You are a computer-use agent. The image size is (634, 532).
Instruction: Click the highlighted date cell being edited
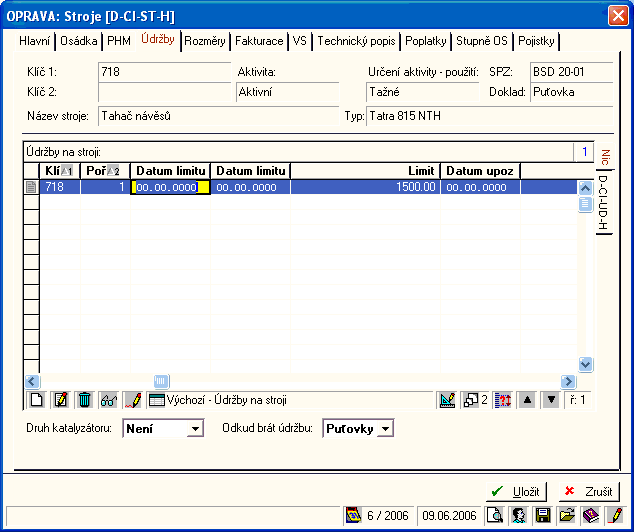(x=170, y=187)
